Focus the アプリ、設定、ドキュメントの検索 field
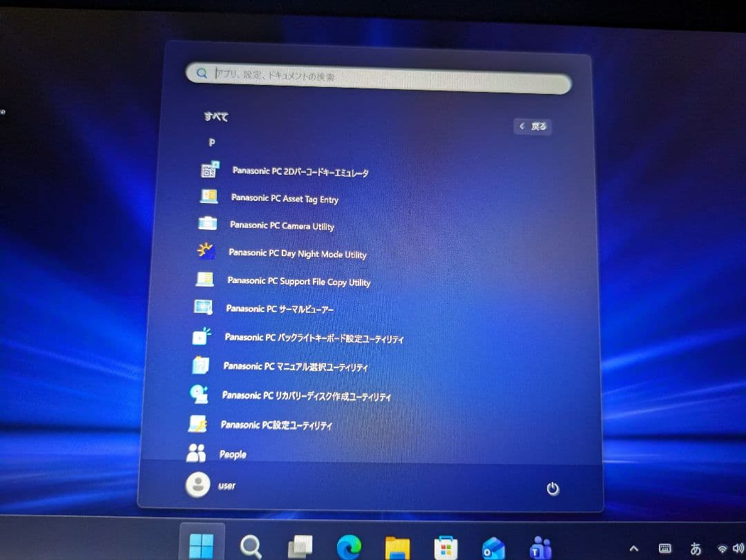 pyautogui.click(x=379, y=79)
